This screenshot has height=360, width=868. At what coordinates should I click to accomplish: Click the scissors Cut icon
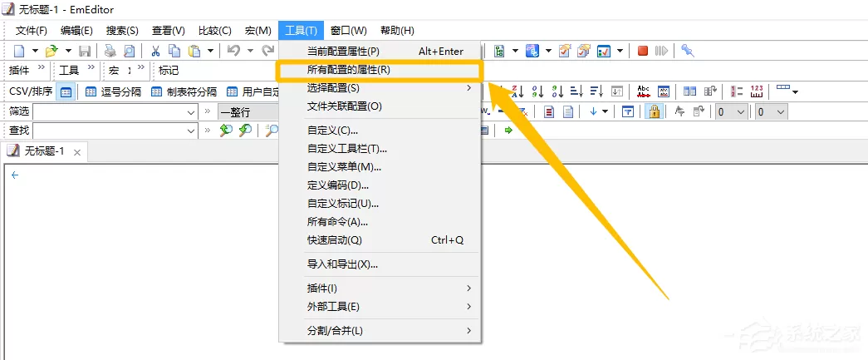tap(155, 51)
